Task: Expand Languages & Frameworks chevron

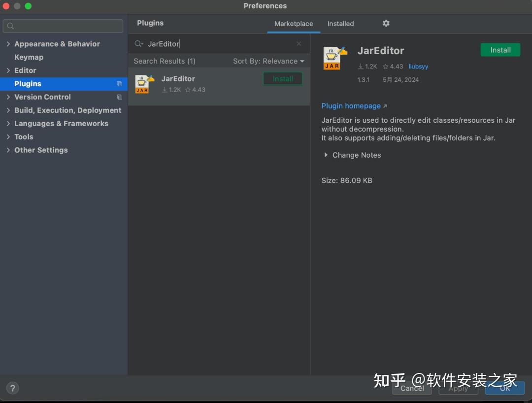Action: coord(8,124)
